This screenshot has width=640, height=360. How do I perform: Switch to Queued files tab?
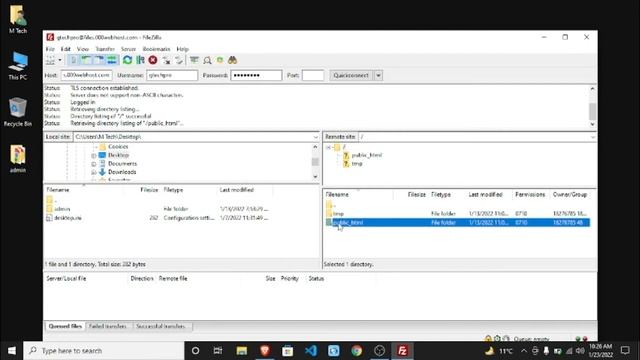click(x=65, y=327)
